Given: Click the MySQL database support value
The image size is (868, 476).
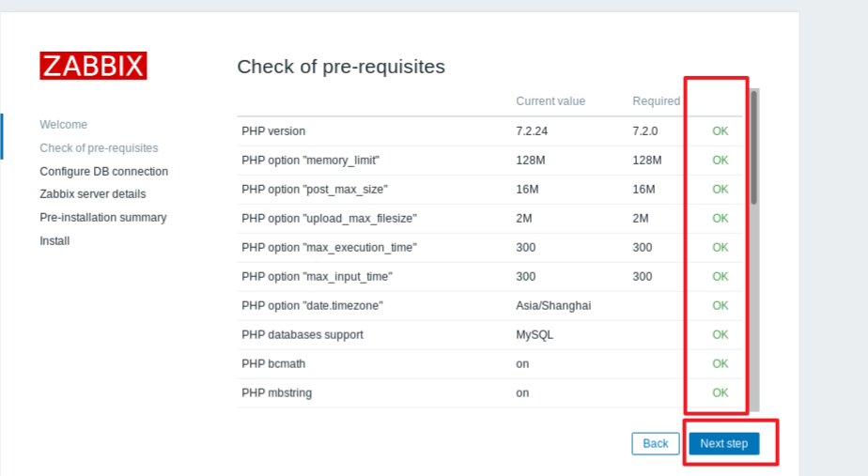Looking at the screenshot, I should click(x=534, y=335).
